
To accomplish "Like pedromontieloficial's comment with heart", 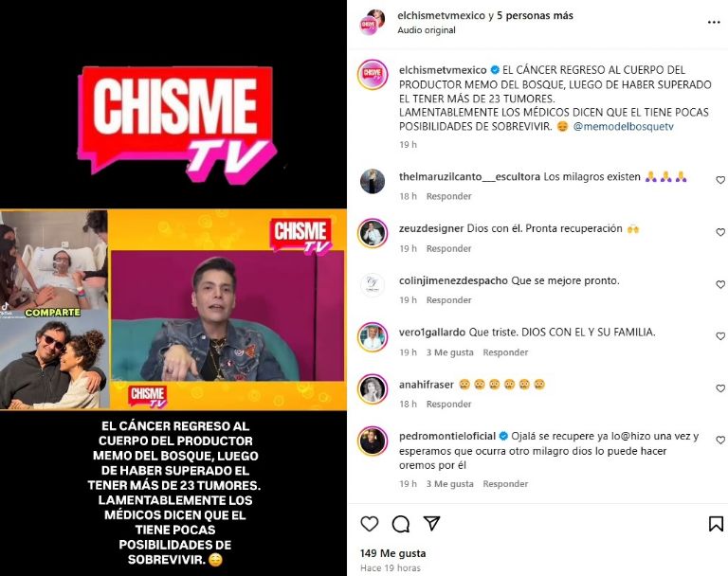I will tap(720, 440).
